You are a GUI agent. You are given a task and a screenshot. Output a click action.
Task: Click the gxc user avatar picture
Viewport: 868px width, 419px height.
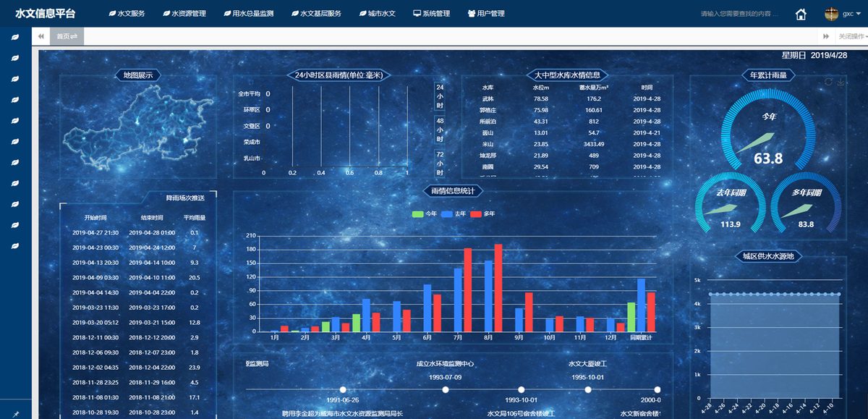[831, 14]
